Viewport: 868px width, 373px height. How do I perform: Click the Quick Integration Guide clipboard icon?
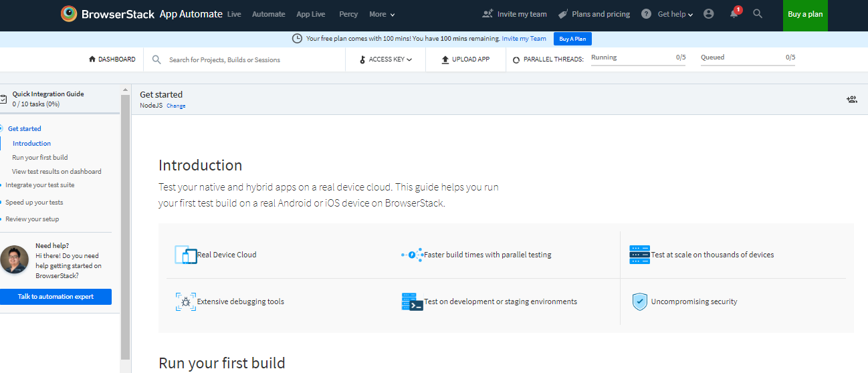tap(3, 99)
